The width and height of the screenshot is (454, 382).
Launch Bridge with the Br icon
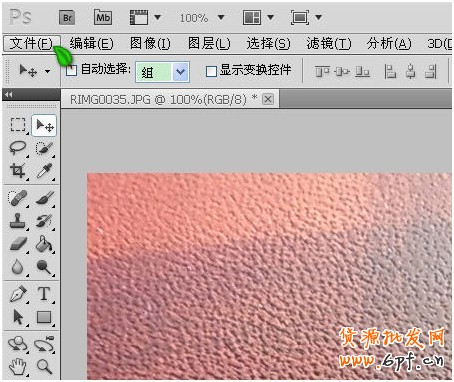pos(67,18)
